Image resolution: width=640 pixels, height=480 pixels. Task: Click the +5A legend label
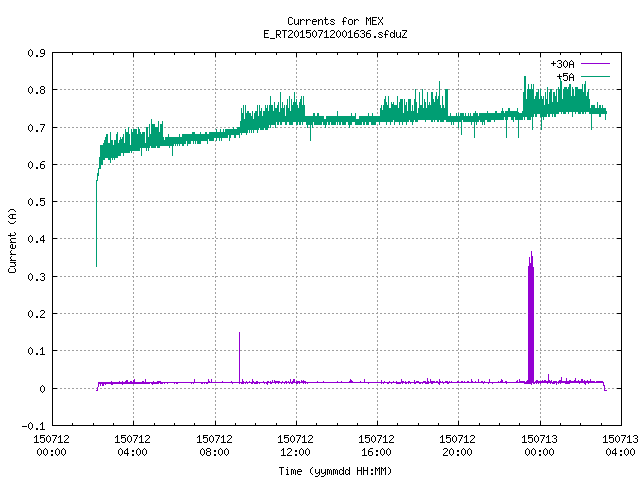[565, 77]
